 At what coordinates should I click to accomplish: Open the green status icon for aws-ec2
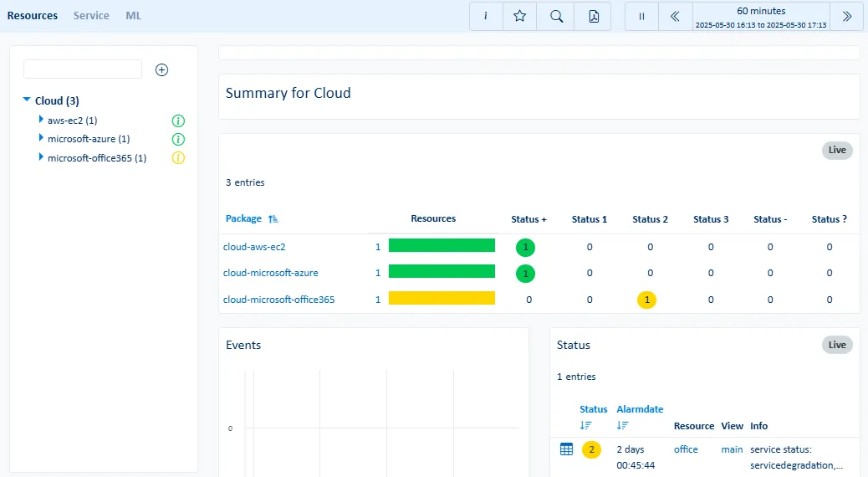(178, 121)
